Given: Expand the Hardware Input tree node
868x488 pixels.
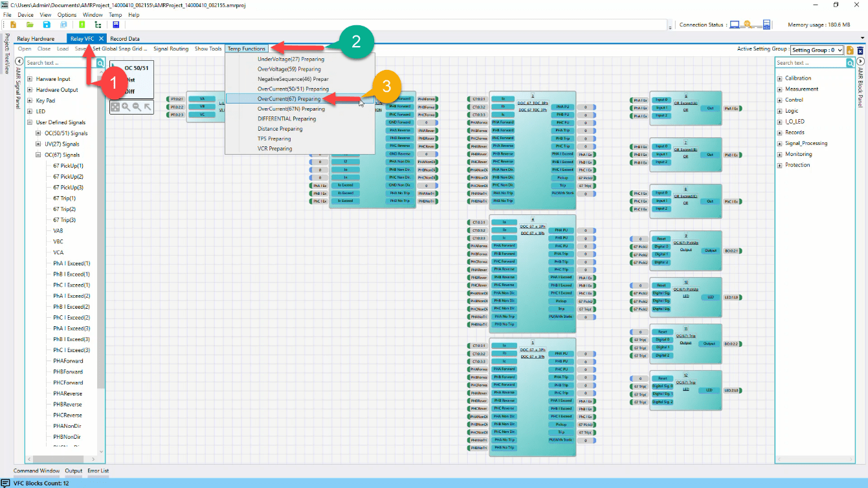Looking at the screenshot, I should click(x=30, y=79).
